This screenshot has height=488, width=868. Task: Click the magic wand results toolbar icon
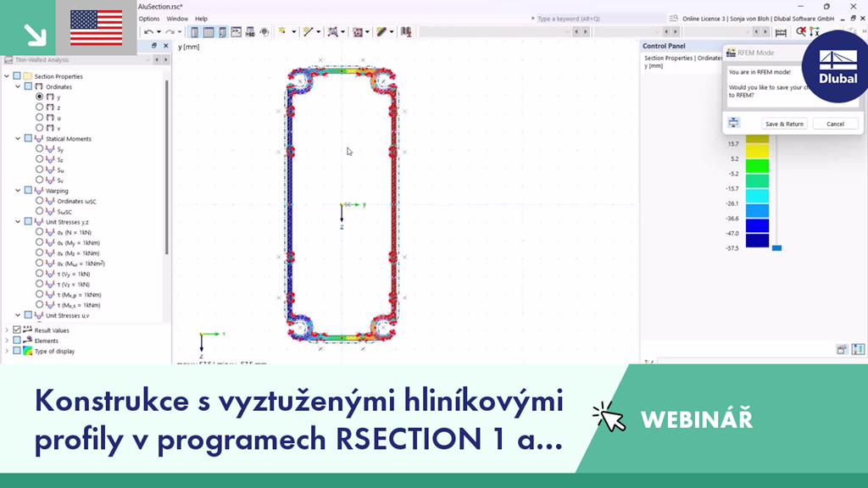click(383, 31)
